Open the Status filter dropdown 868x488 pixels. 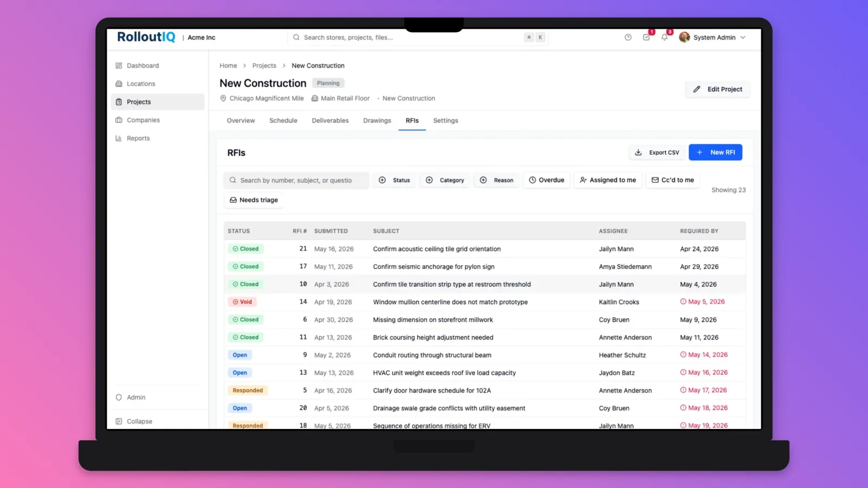(x=394, y=180)
